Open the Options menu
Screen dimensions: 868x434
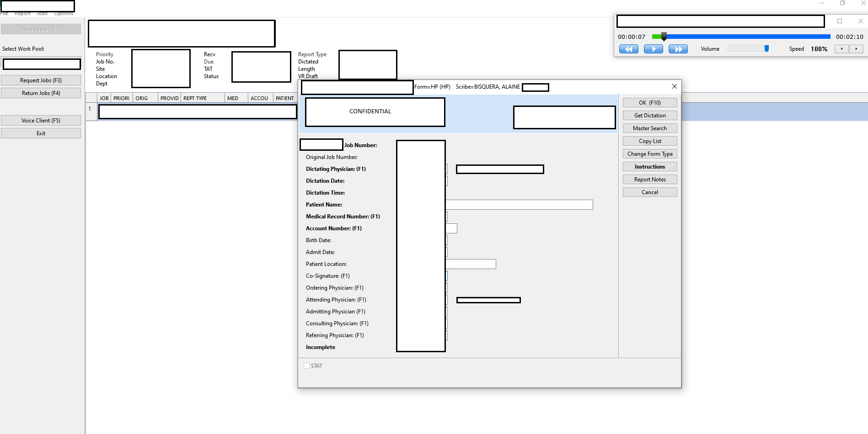64,14
